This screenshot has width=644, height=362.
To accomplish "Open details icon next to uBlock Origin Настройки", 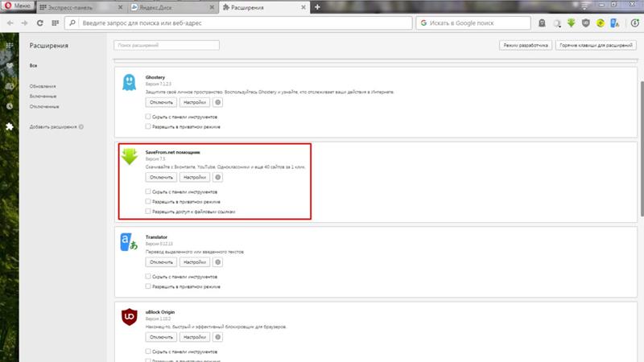I will click(x=218, y=337).
